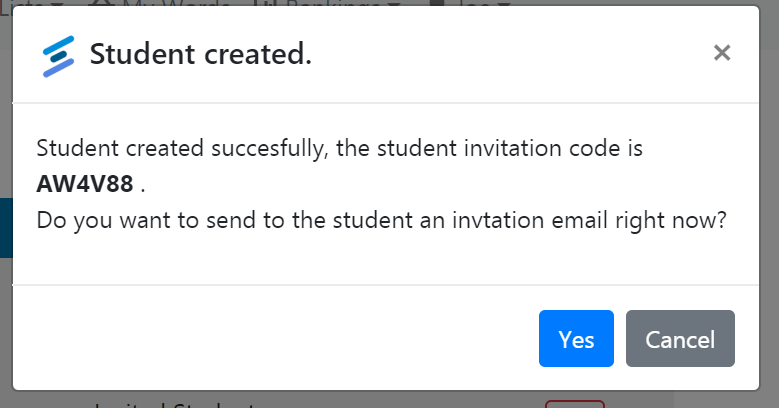
Task: Confirm sending invitation with Yes button
Action: (x=576, y=338)
